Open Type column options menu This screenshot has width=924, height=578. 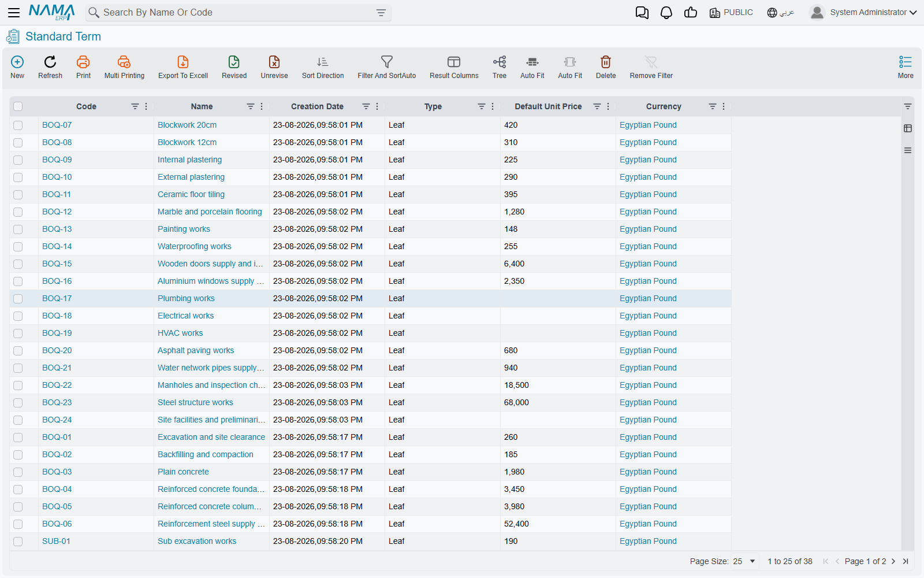493,106
